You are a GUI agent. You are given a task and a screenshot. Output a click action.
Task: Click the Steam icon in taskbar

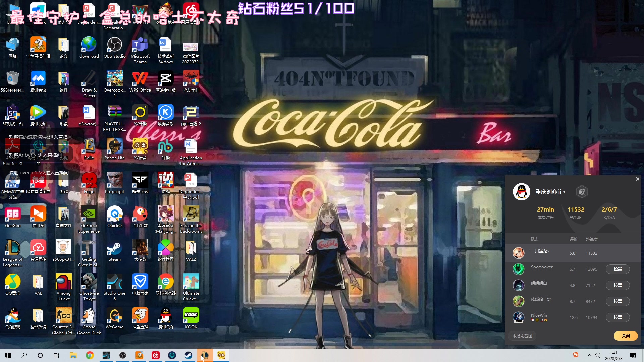coord(189,355)
